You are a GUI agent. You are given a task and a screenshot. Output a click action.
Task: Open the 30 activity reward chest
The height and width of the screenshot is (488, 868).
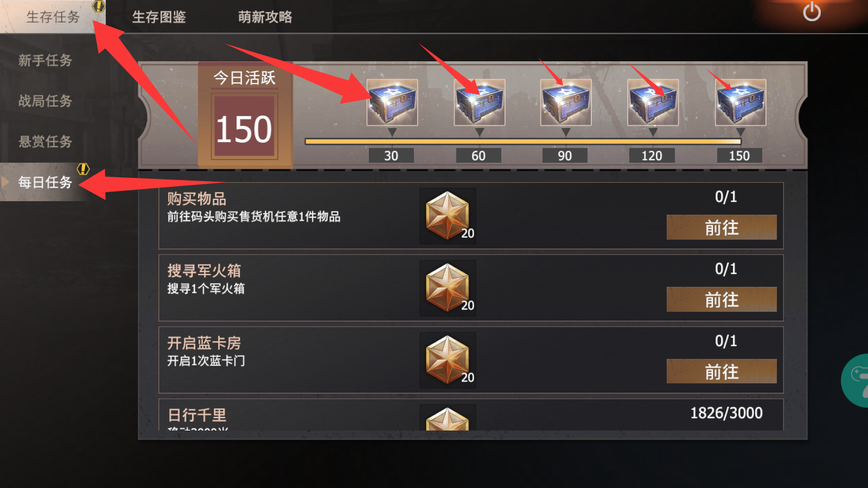coord(392,102)
